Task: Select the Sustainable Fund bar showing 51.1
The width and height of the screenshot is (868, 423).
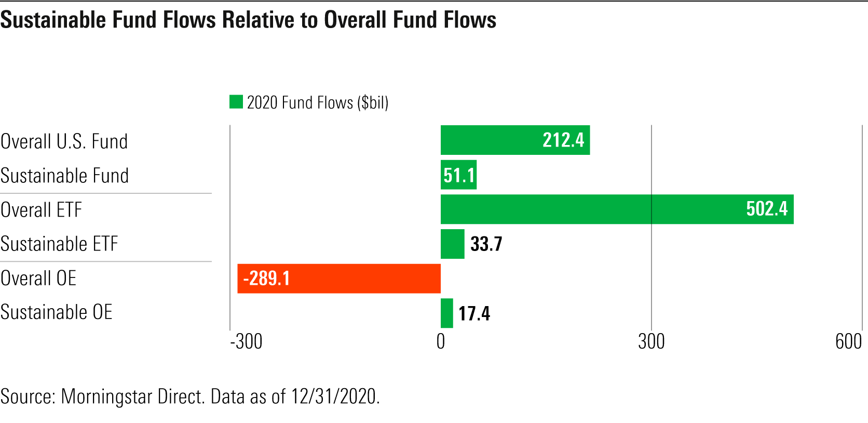Action: [x=458, y=175]
